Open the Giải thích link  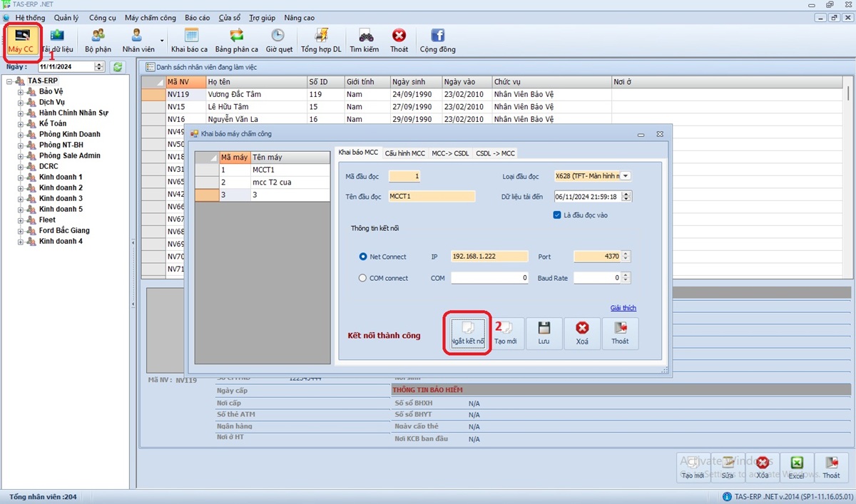point(623,308)
